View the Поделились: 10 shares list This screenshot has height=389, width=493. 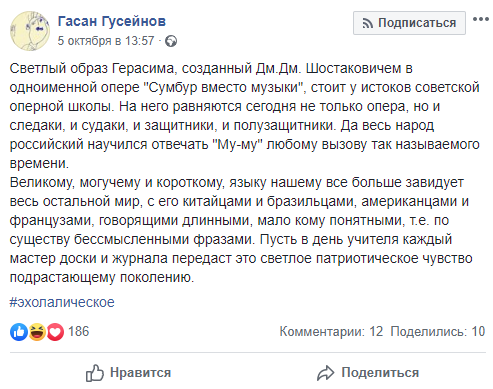438,331
